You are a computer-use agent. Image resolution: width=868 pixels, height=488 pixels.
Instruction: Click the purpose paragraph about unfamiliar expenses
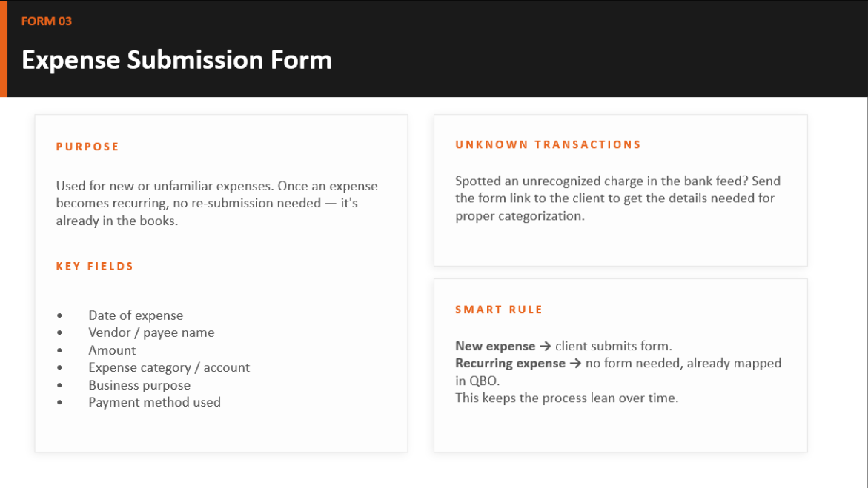coord(217,203)
